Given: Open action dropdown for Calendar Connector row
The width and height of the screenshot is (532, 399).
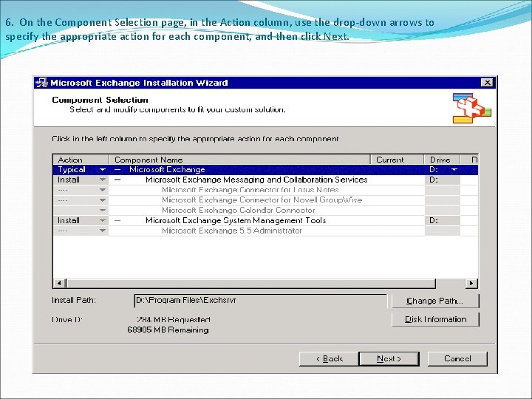Looking at the screenshot, I should [102, 211].
